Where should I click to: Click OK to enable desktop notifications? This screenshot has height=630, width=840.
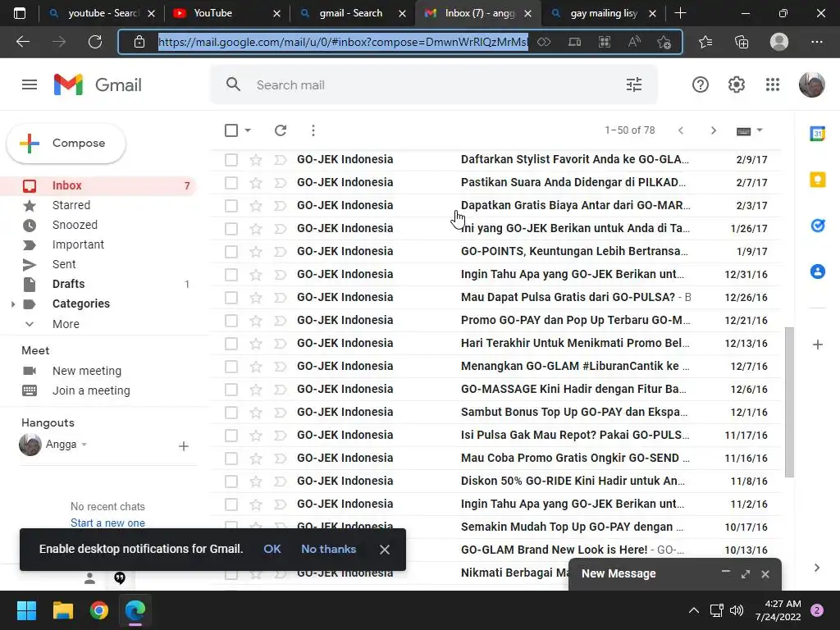click(272, 549)
